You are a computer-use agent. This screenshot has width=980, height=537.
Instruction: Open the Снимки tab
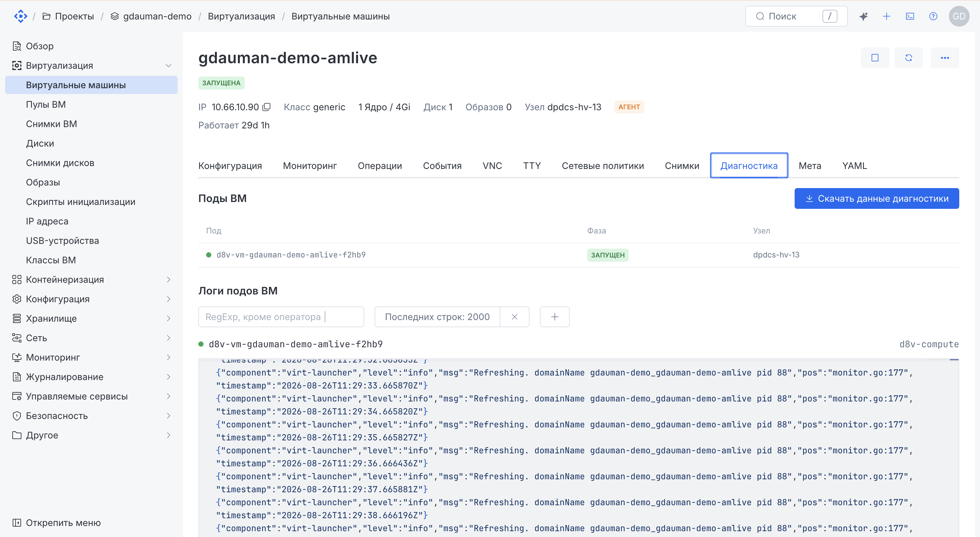pos(682,166)
